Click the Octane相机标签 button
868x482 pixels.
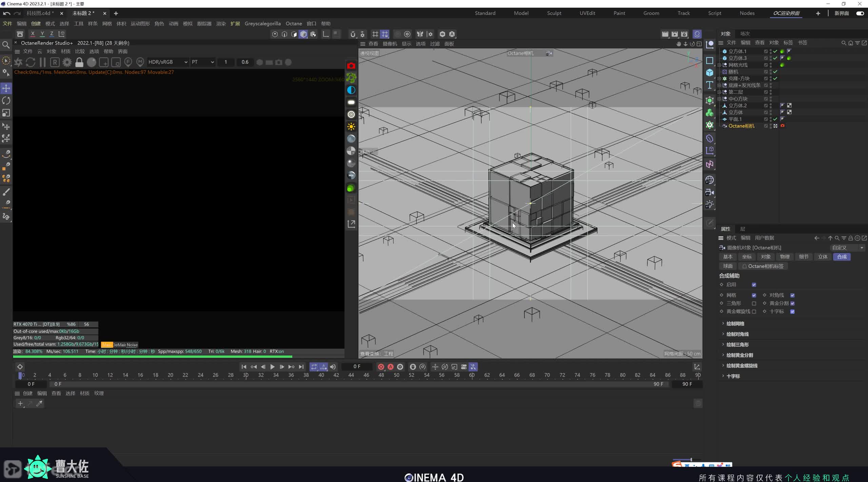pyautogui.click(x=763, y=266)
